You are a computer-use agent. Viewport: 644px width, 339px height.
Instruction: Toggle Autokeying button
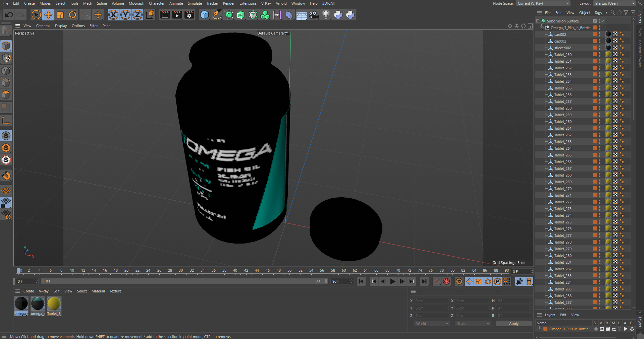coord(446,281)
